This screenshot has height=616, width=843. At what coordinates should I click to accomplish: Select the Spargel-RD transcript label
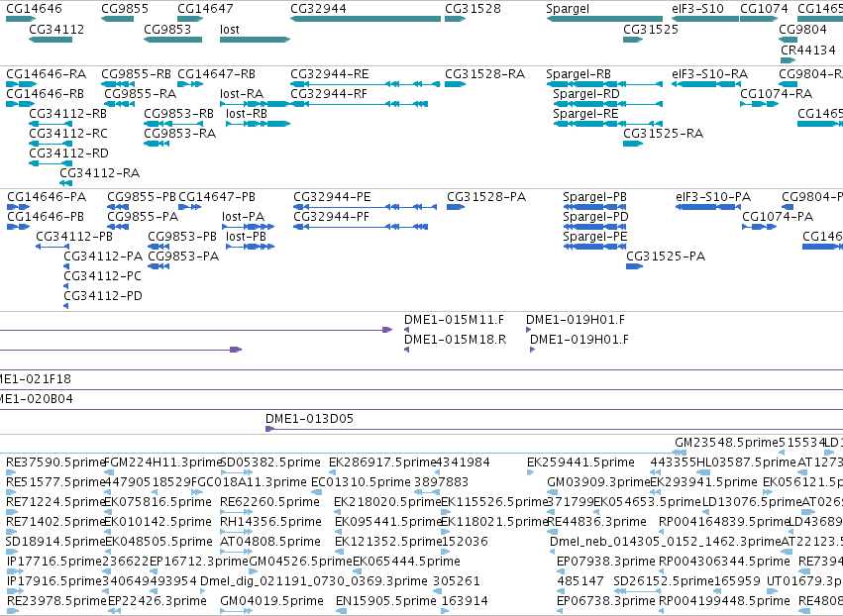(x=586, y=93)
